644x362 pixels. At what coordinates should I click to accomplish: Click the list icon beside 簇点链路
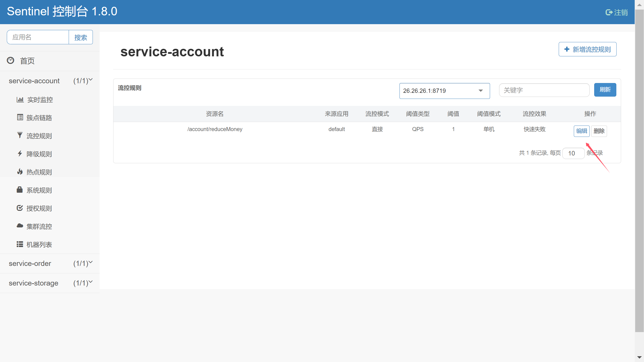(x=20, y=117)
